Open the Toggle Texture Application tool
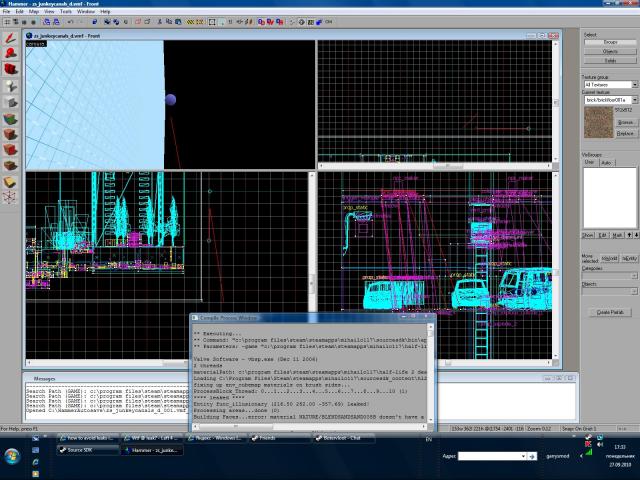 [11, 118]
